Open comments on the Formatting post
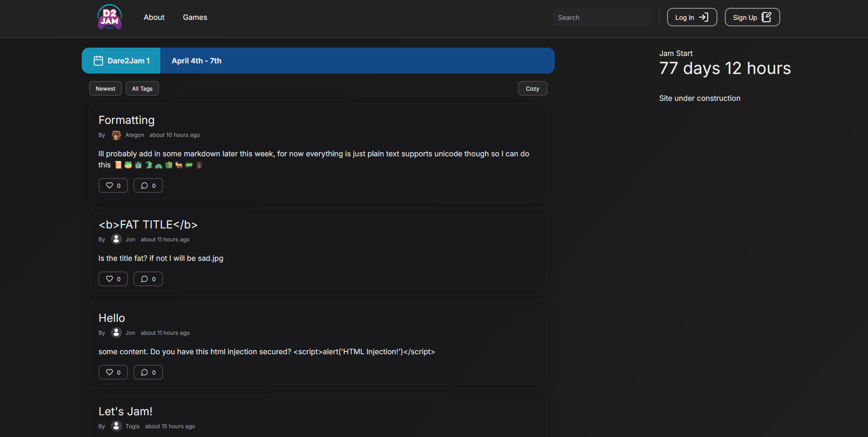The image size is (868, 437). [x=148, y=185]
